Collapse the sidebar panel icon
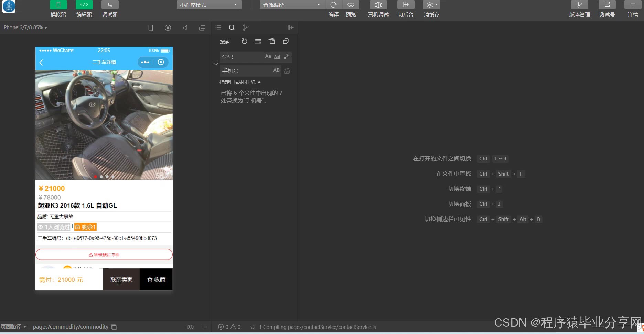 tap(290, 27)
